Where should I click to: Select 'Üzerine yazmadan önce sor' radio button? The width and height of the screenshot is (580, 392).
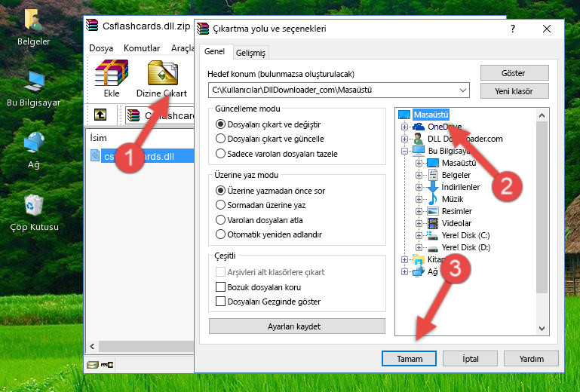(220, 191)
